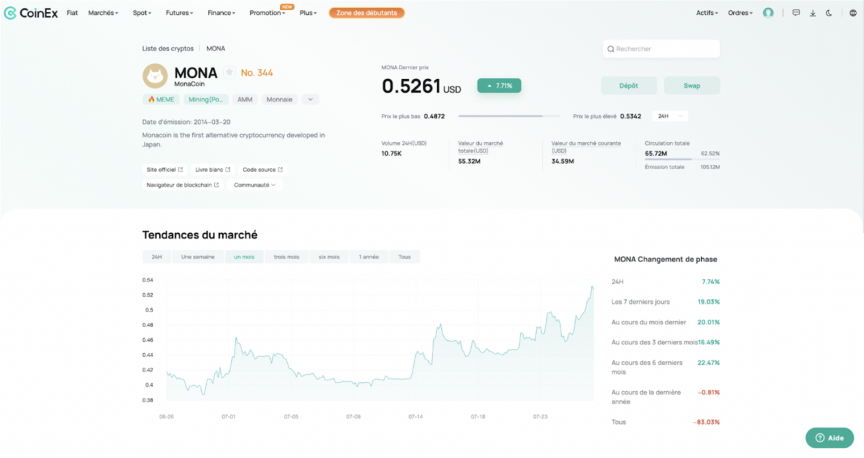Click Zone des débutants button

366,13
